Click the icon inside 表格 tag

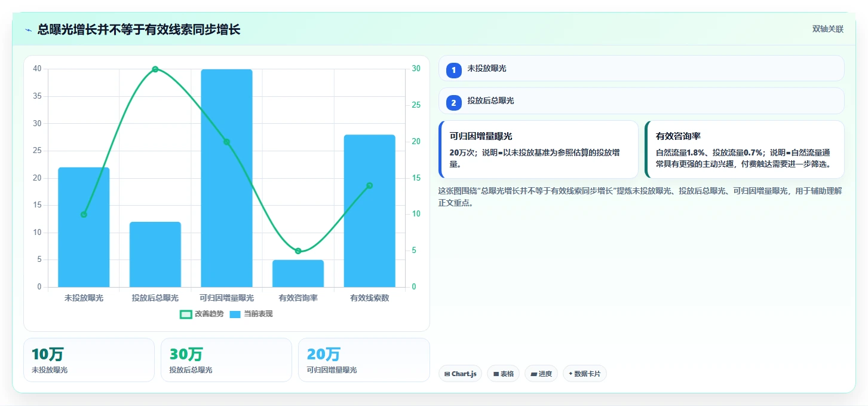pyautogui.click(x=496, y=374)
